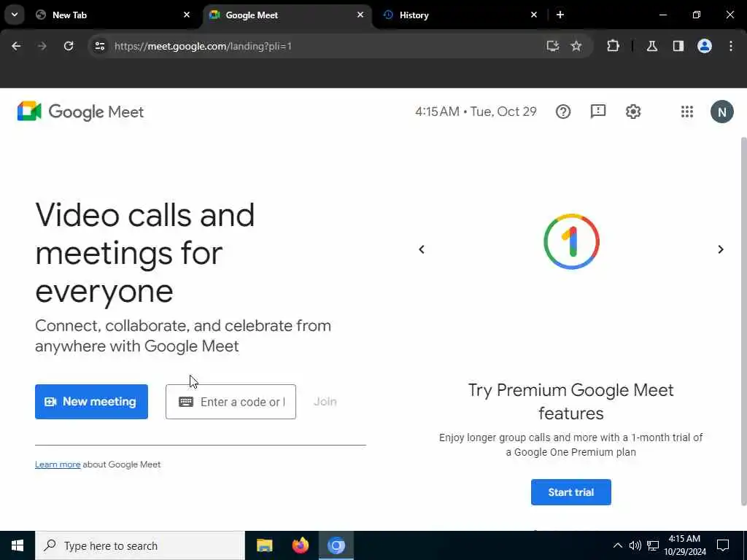Viewport: 747px width, 560px height.
Task: Show next carousel slide
Action: 720,249
